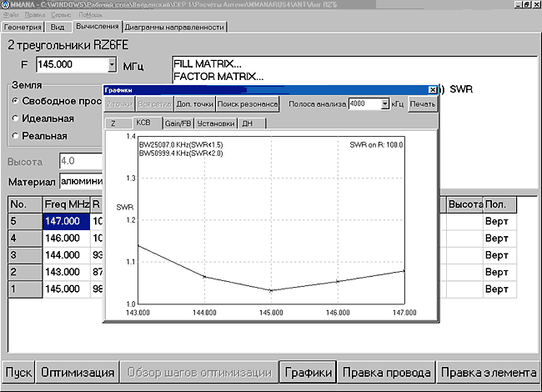Viewport: 542px width, 392px height.
Task: Switch to the Геометрия tab
Action: coord(21,27)
